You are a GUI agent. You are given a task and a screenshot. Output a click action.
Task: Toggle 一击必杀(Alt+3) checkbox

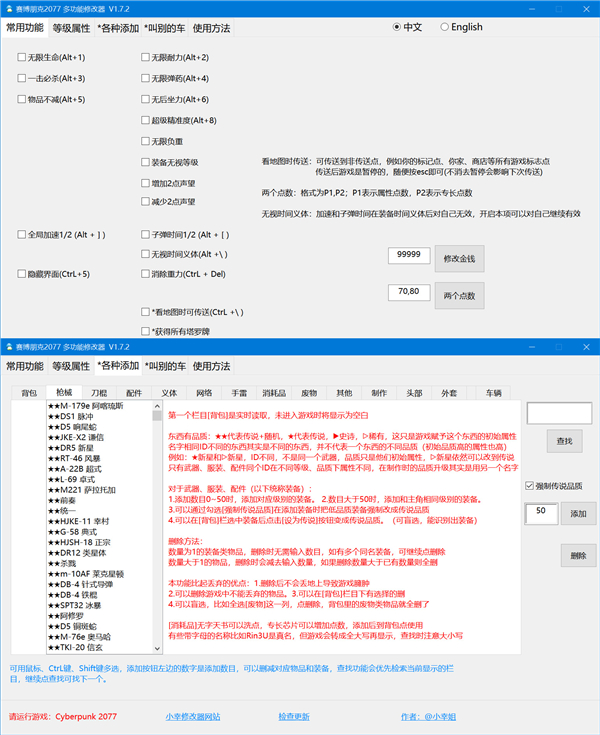tap(22, 78)
